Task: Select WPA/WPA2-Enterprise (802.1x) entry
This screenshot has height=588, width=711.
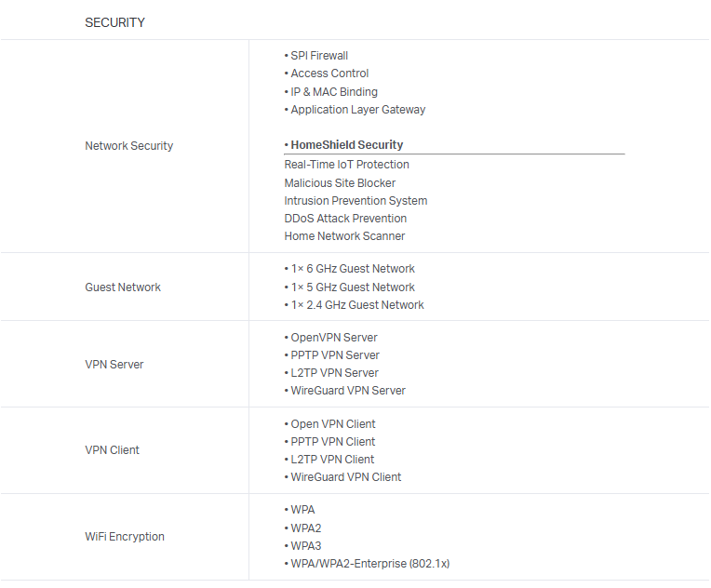Action: coord(369,564)
